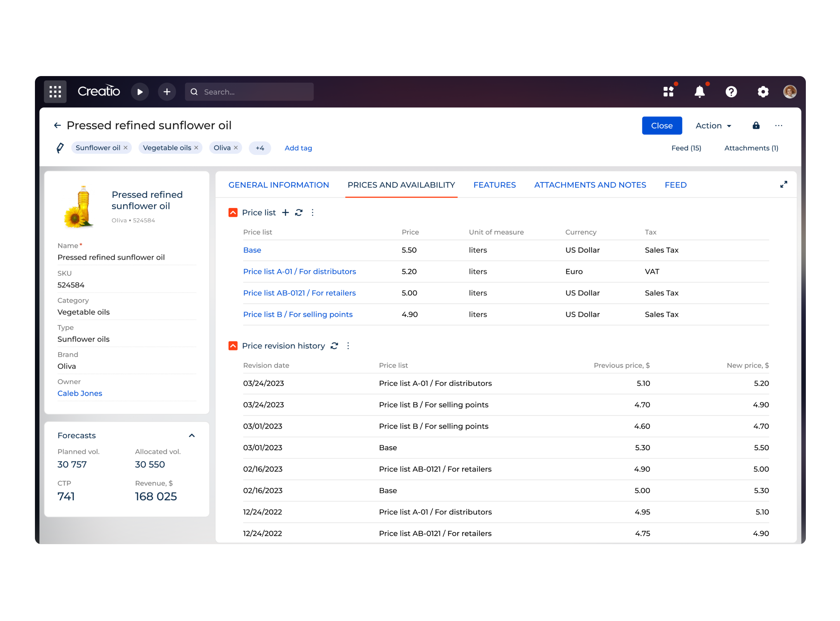
Task: Click the lock icon beside Action
Action: 756,125
